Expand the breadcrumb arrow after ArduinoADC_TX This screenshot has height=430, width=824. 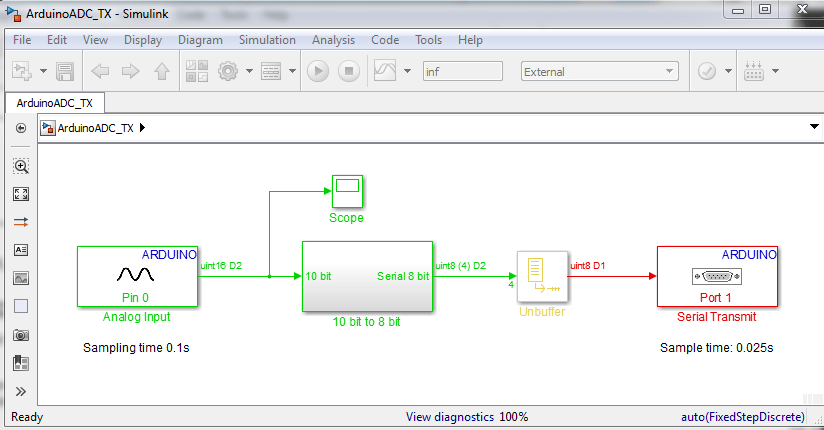click(142, 128)
